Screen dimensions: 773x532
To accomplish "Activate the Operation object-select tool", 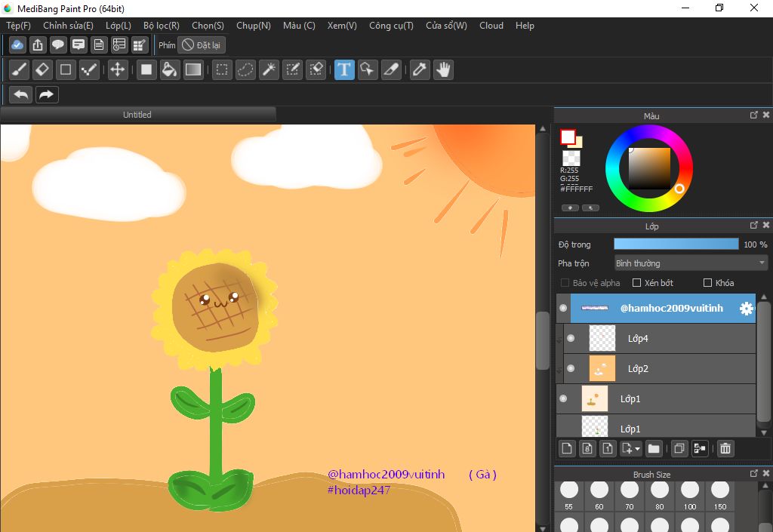I will click(368, 69).
